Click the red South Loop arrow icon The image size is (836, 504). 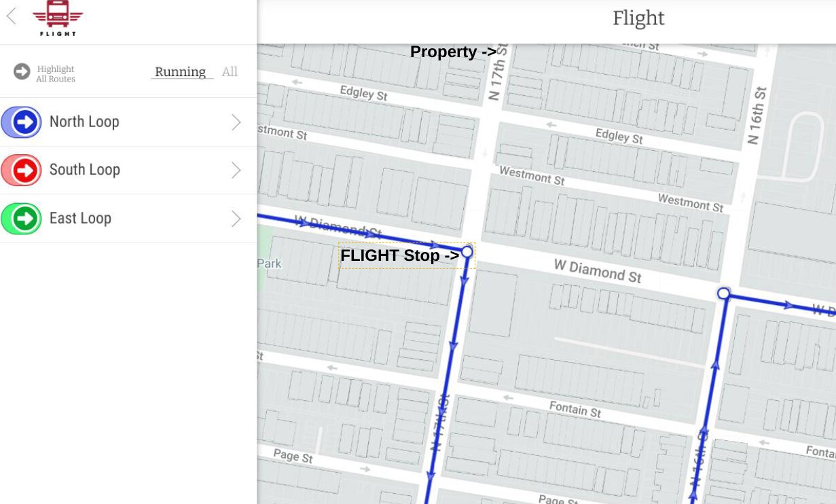[x=26, y=170]
